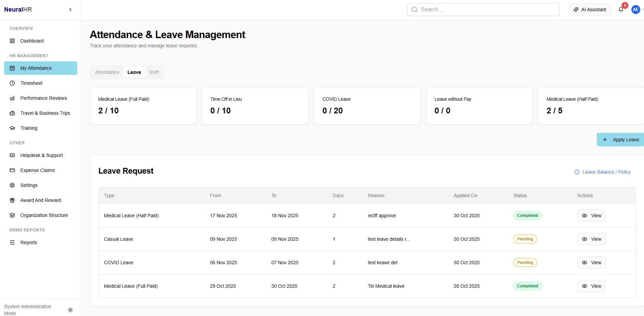Click the Award And Reward gift icon
The image size is (644, 316).
click(x=12, y=200)
